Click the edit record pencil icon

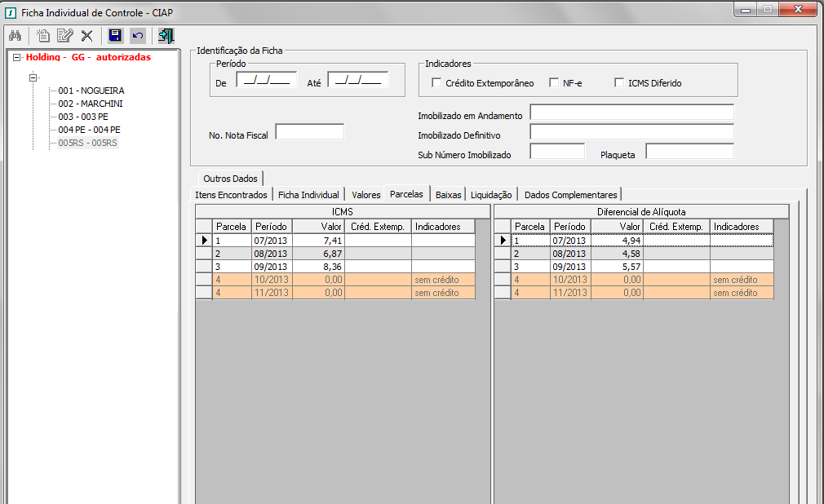coord(64,36)
